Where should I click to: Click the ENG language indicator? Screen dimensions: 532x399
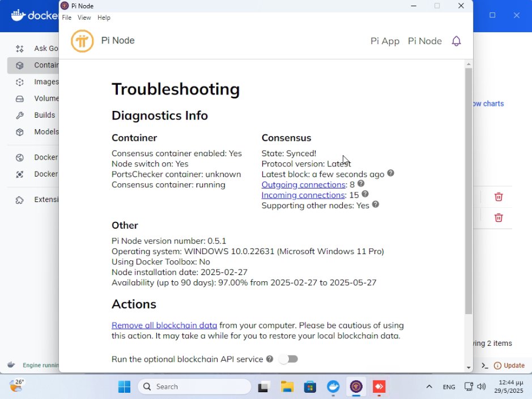point(449,387)
